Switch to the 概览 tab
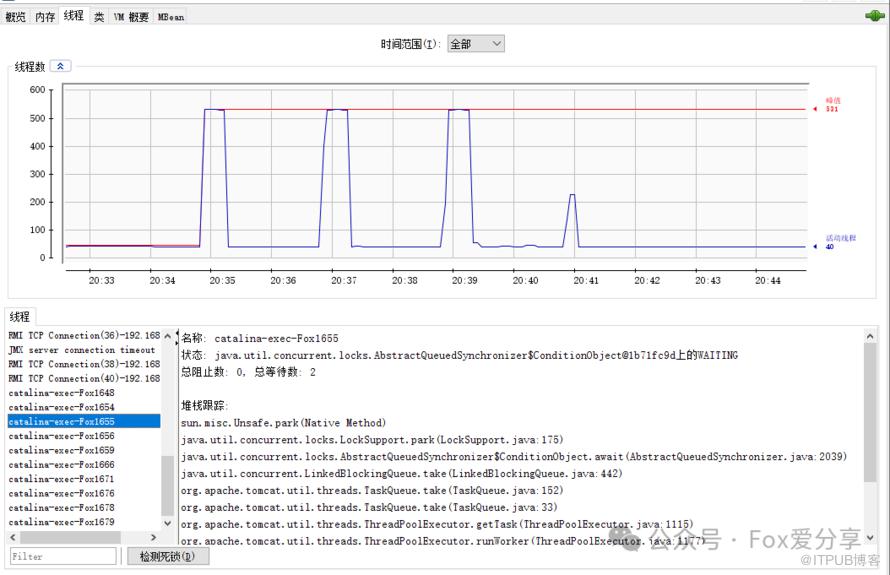The image size is (890, 575). pos(16,17)
